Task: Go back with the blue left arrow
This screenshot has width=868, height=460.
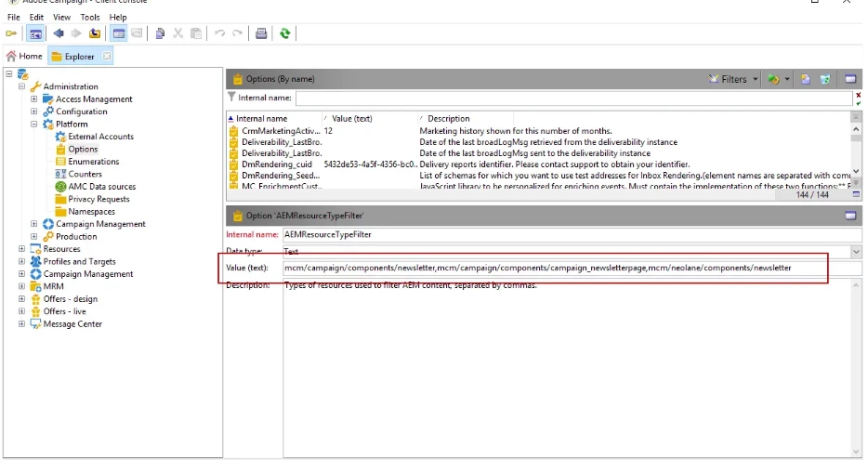Action: [59, 33]
